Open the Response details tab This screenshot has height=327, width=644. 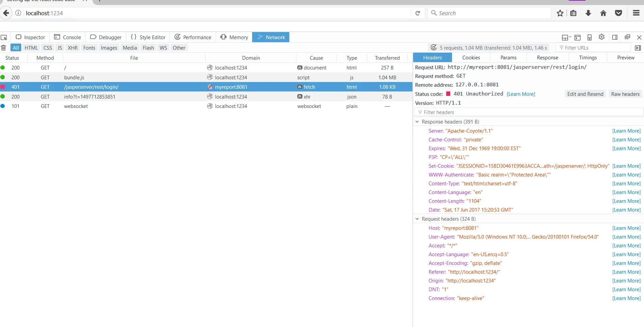click(547, 58)
